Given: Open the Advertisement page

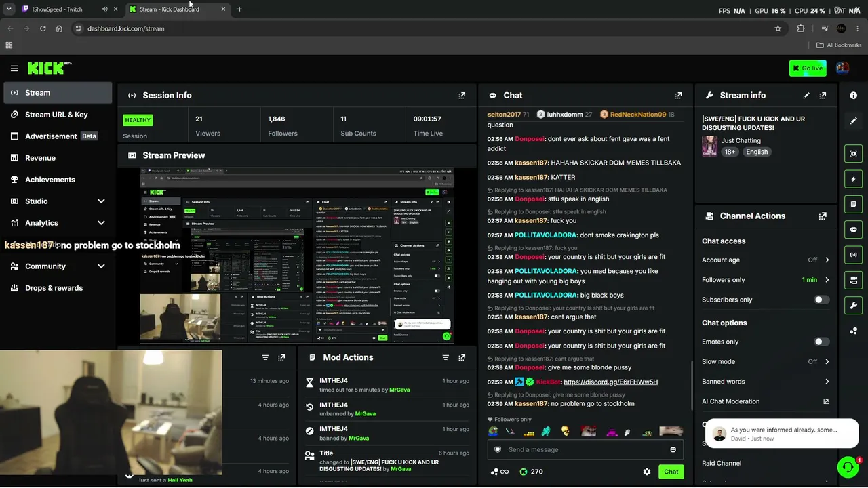Looking at the screenshot, I should pos(58,136).
